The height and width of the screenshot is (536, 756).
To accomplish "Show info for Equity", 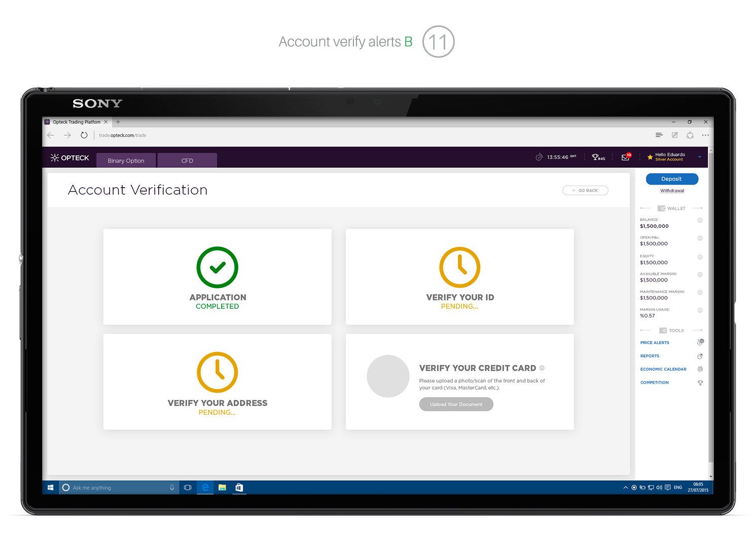I will 700,257.
